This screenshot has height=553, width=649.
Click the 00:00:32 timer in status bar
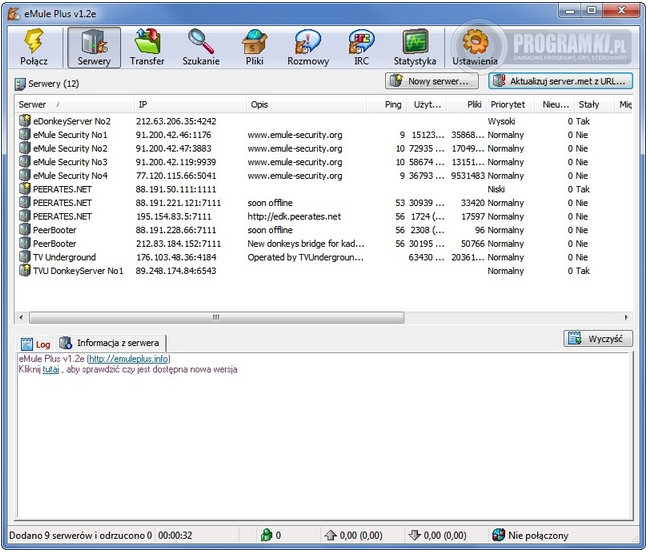pyautogui.click(x=175, y=535)
